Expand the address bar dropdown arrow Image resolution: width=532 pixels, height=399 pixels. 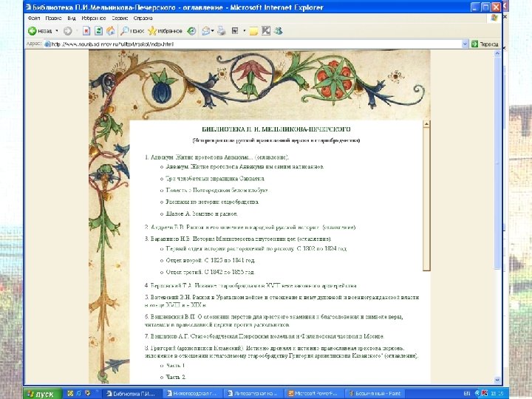(x=465, y=44)
